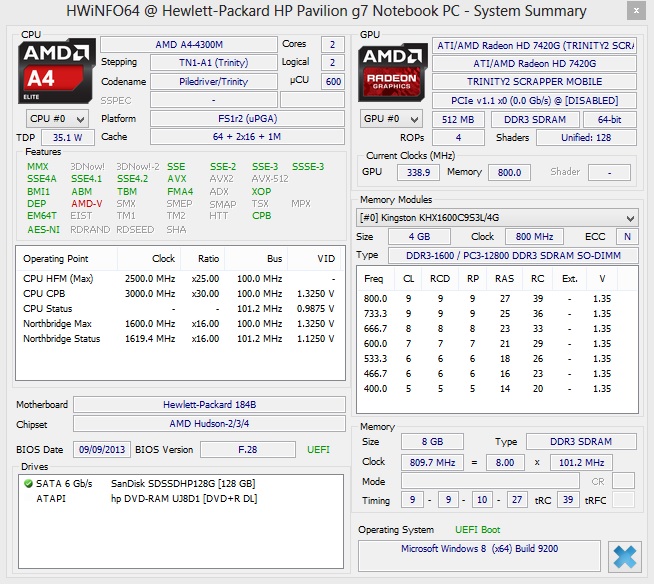
Task: Select the CPU HFM (Max) row
Action: coord(179,279)
